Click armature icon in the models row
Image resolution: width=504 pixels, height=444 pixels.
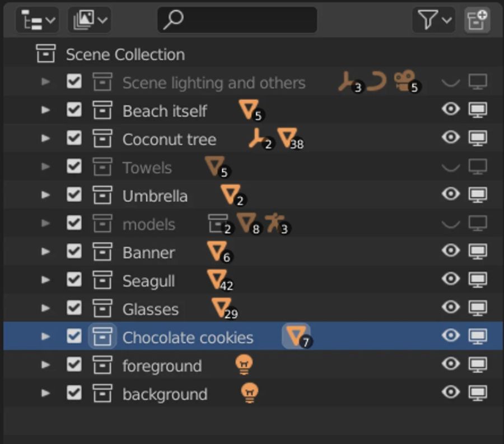(x=274, y=223)
